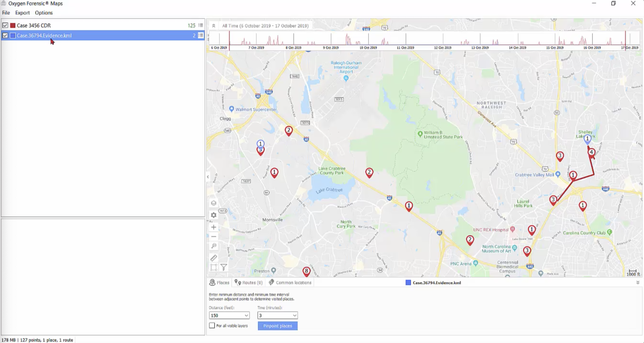This screenshot has height=343, width=644.
Task: Collapse the left layers panel arrow
Action: (208, 177)
